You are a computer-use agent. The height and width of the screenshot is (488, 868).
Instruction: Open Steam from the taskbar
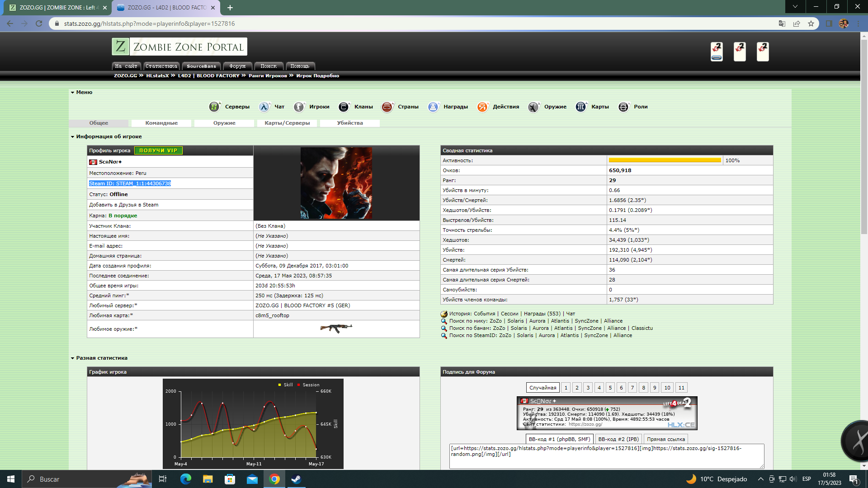pyautogui.click(x=296, y=479)
